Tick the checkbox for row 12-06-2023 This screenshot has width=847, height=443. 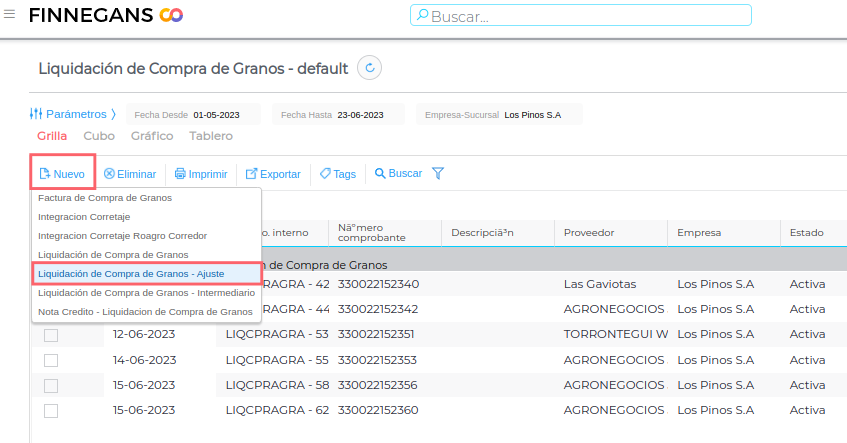(x=51, y=335)
